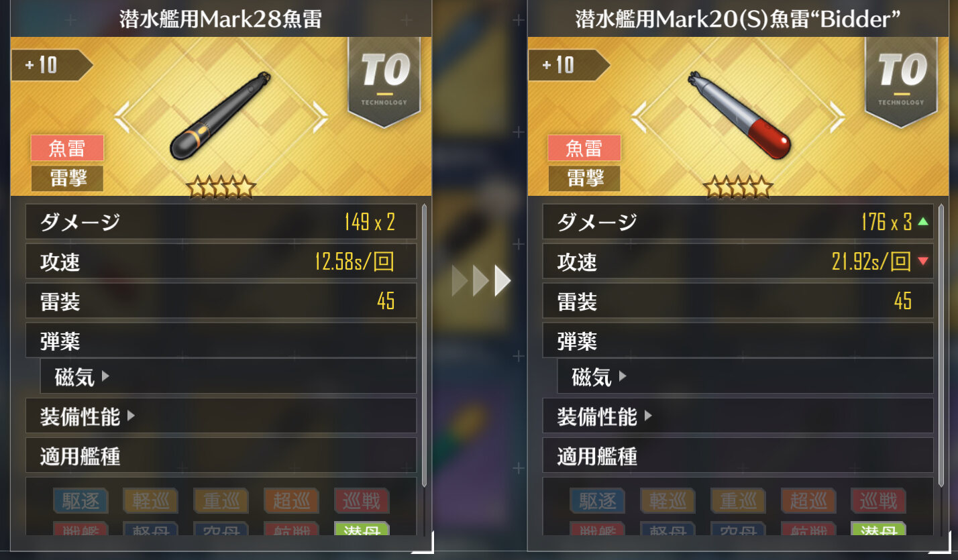Click the T0 technology badge on Mark28

[x=384, y=80]
